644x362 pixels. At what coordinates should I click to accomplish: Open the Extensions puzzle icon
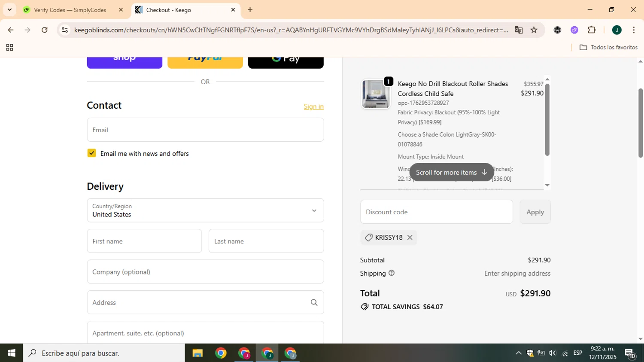tap(592, 30)
